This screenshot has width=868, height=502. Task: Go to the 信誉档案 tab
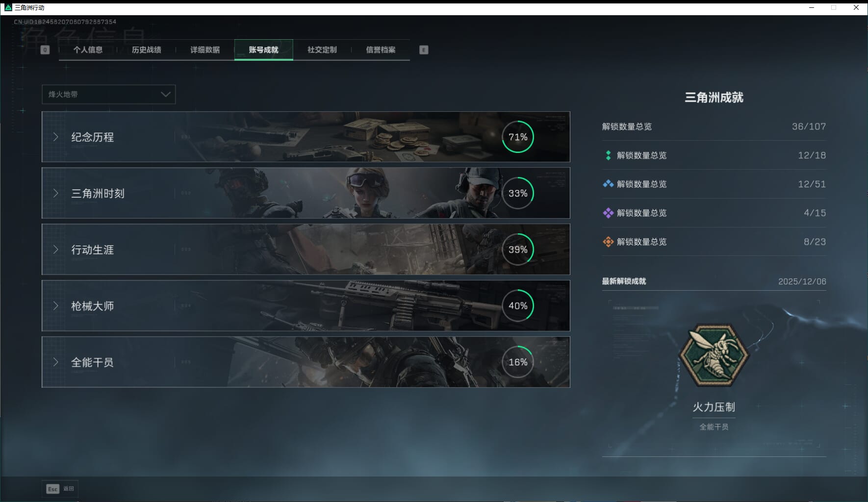[x=381, y=50]
